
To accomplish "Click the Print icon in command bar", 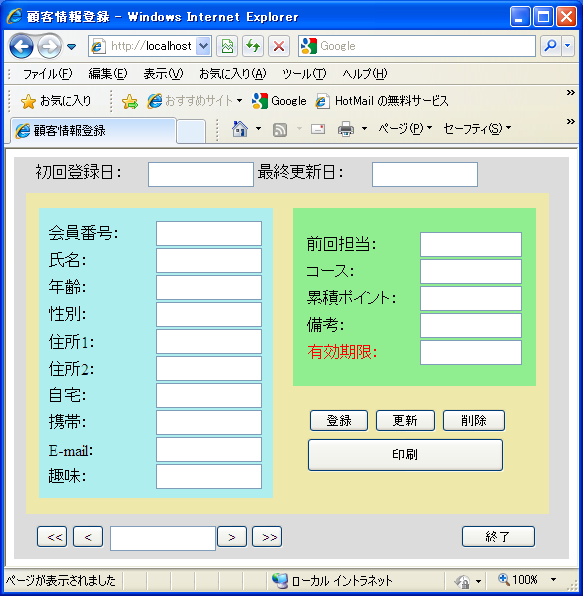I will (x=346, y=129).
